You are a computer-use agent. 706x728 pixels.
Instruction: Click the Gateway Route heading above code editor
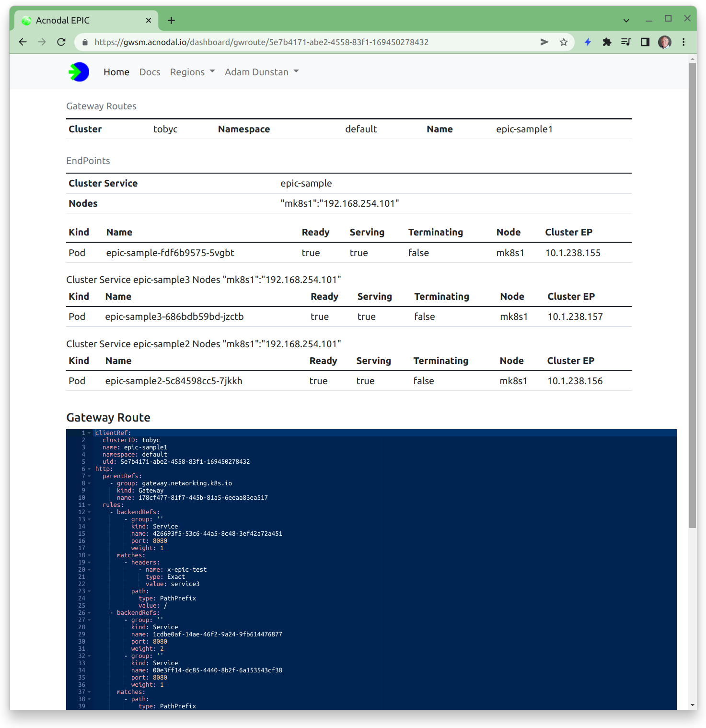click(108, 418)
